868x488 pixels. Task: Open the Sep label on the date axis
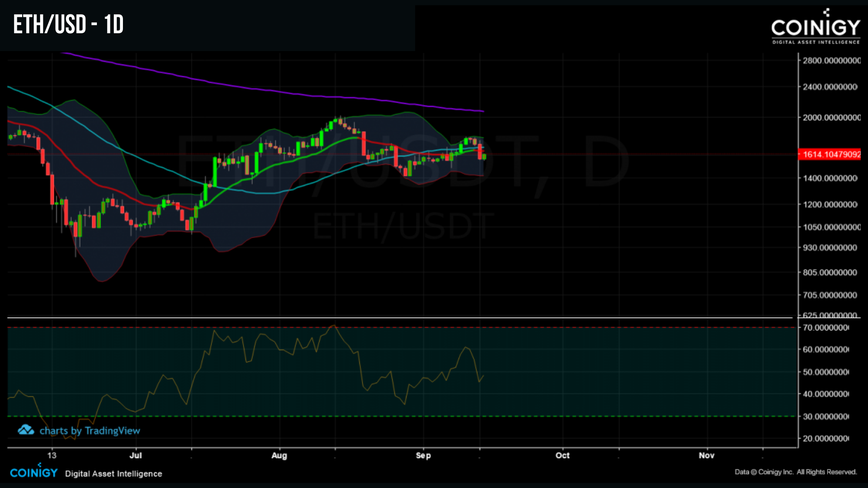(x=423, y=455)
